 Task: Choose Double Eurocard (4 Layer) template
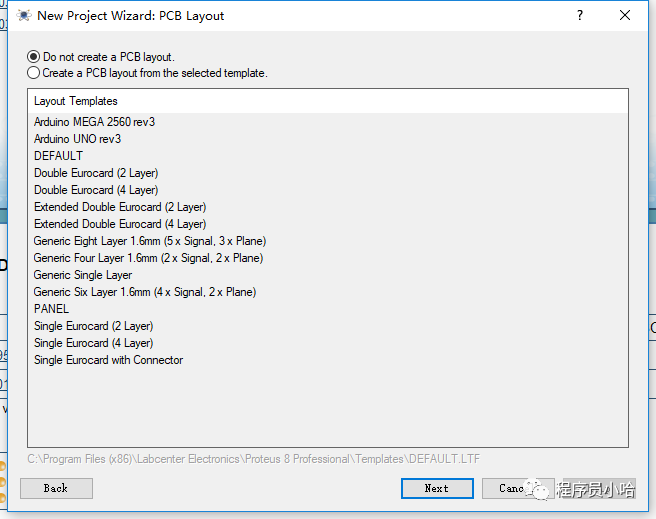[95, 190]
